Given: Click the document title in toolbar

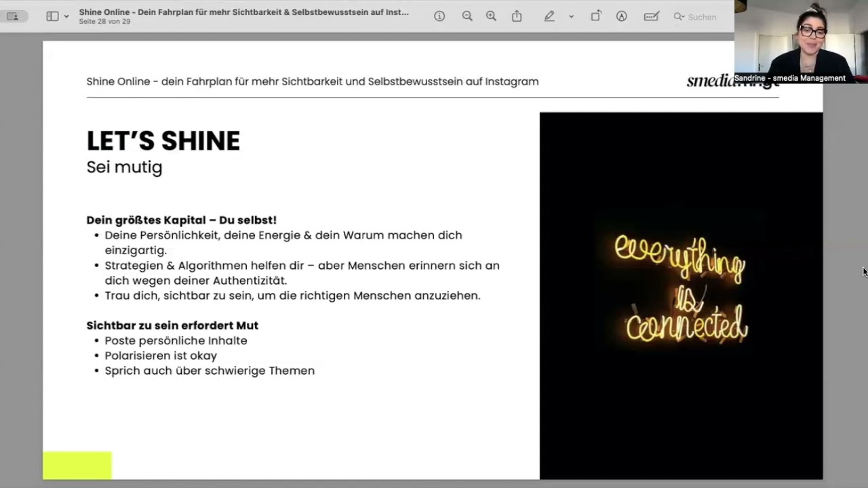Looking at the screenshot, I should tap(244, 12).
